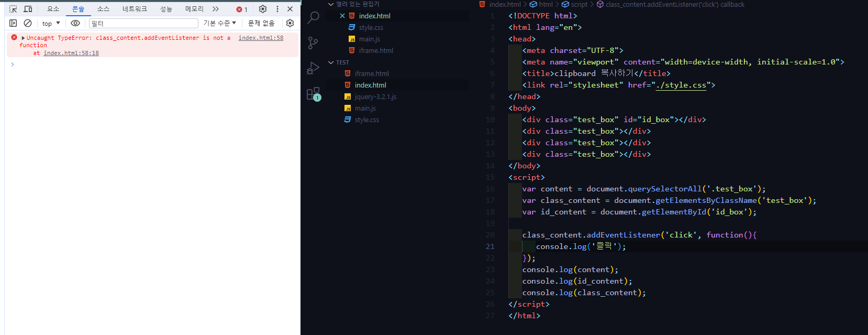The image size is (868, 335).
Task: Click the addEventListener text on line 20
Action: point(623,235)
